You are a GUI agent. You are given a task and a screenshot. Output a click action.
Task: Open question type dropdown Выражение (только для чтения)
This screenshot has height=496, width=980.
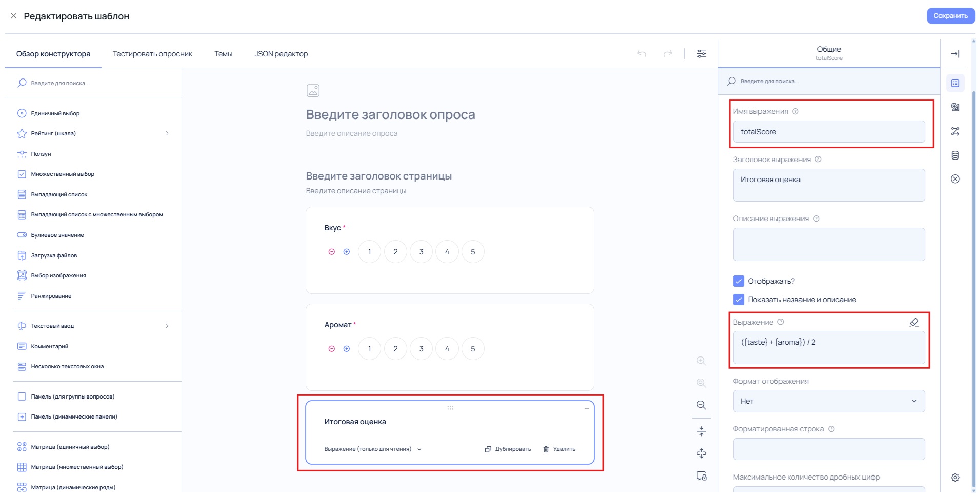(373, 449)
